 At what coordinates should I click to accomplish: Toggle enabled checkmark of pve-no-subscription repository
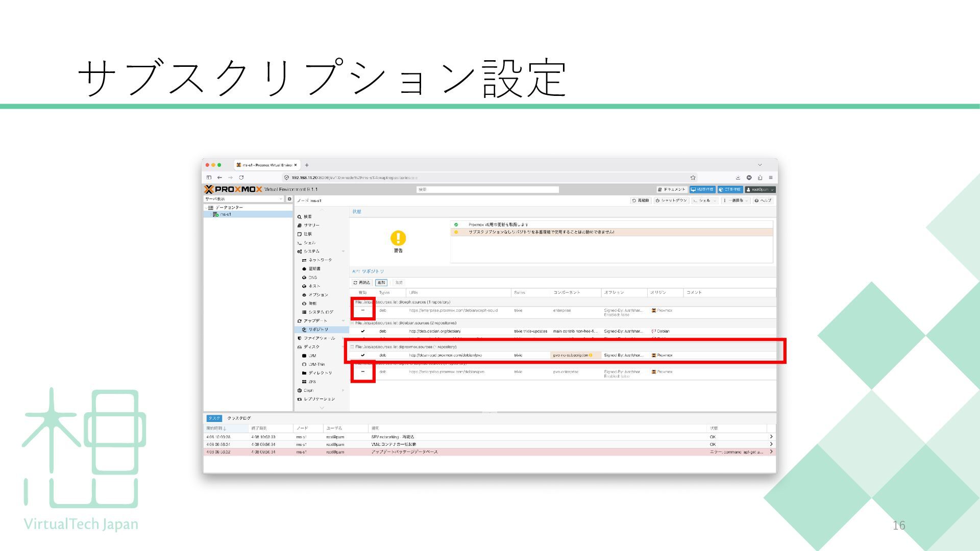[363, 355]
